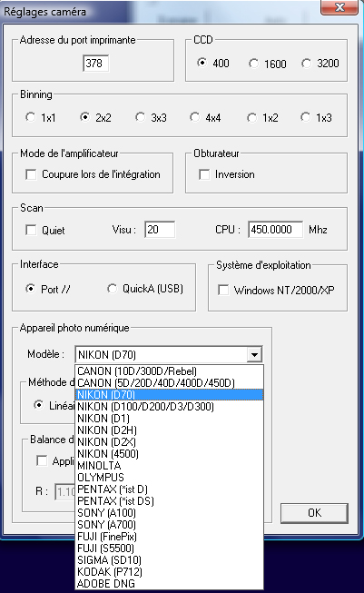Viewport: 364px width, 593px height.
Task: Select NIKON (D2X) camera model
Action: coord(170,441)
